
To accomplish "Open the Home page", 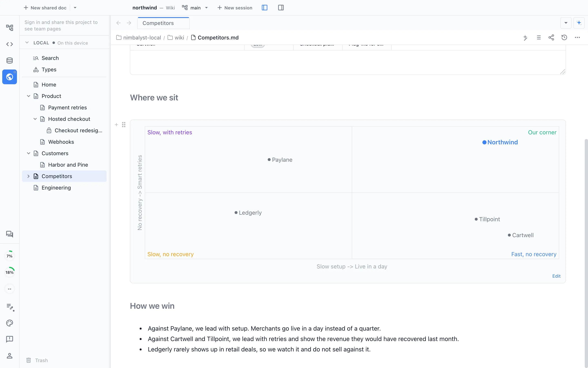I will (x=64, y=85).
